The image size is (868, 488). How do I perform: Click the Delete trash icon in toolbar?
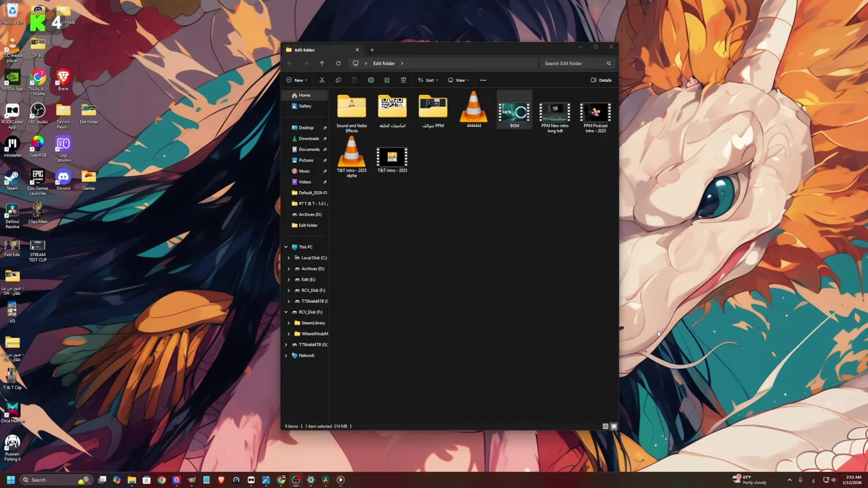click(x=403, y=80)
